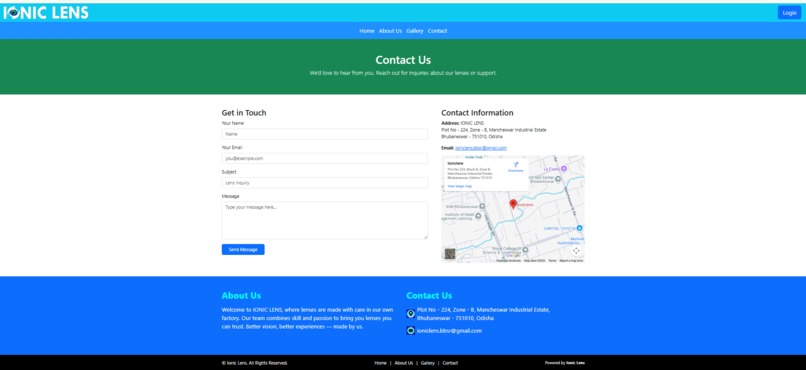
Task: Click the Contact Information heading
Action: click(477, 113)
